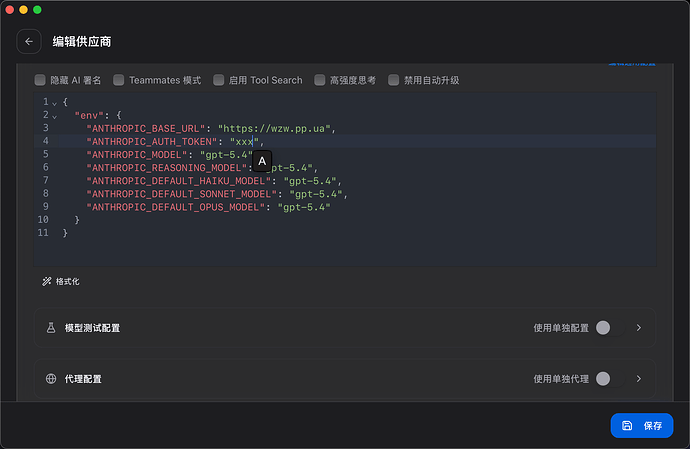
Task: Collapse the env block on line 2
Action: pos(55,117)
